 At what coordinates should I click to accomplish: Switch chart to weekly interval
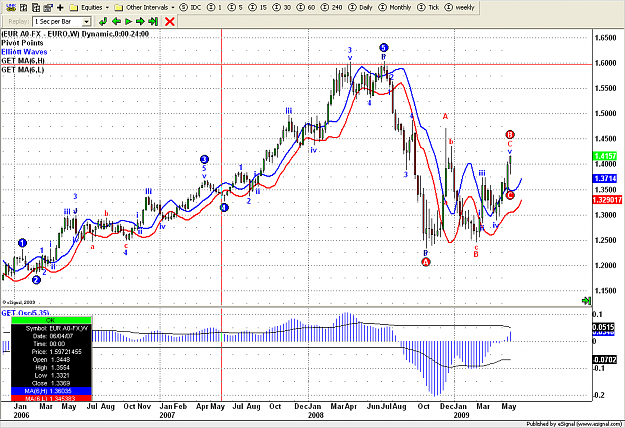click(460, 7)
